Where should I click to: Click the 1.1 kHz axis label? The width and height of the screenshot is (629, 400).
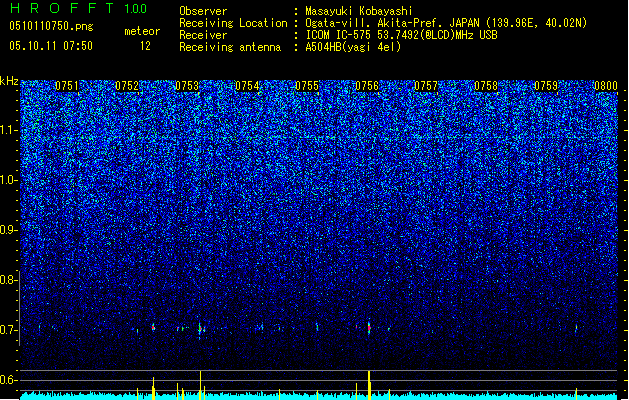tap(8, 130)
